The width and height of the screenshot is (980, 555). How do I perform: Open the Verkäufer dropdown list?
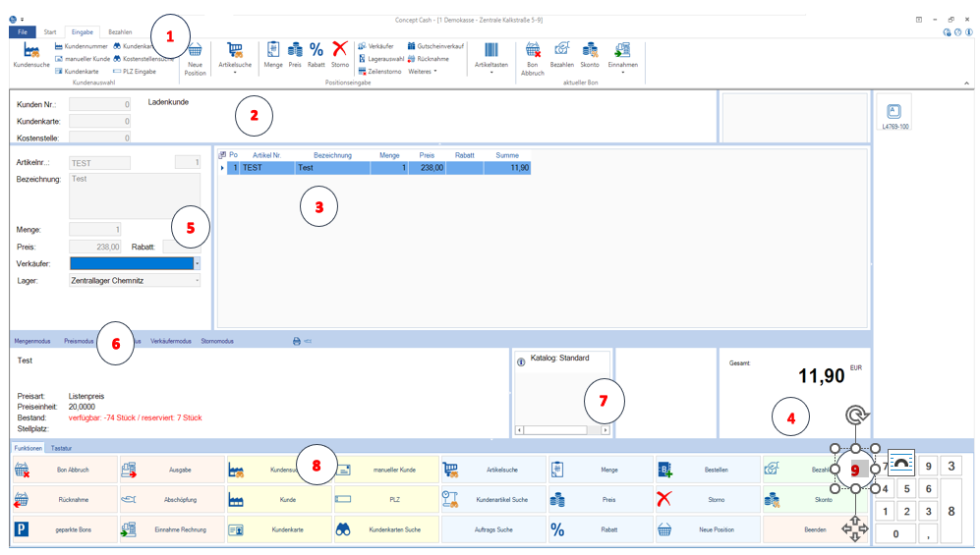pyautogui.click(x=197, y=263)
